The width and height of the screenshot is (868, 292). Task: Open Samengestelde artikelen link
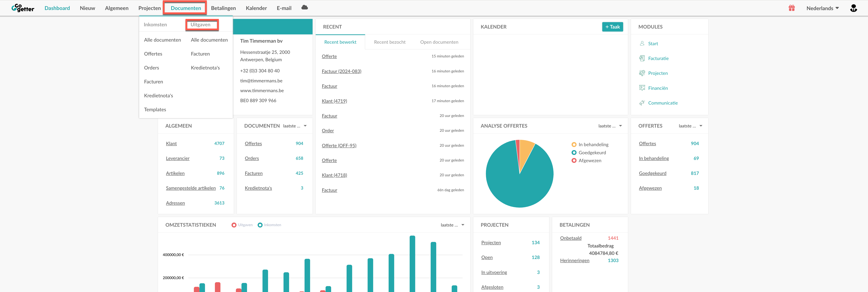coord(191,188)
